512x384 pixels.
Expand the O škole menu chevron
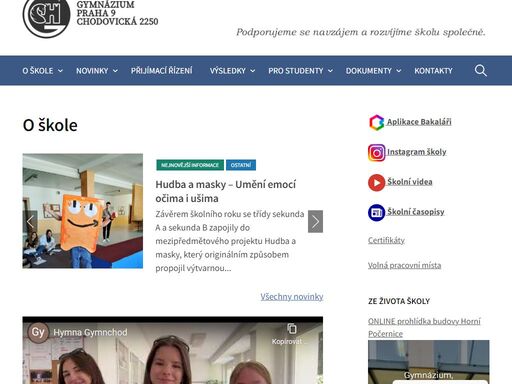pyautogui.click(x=60, y=71)
